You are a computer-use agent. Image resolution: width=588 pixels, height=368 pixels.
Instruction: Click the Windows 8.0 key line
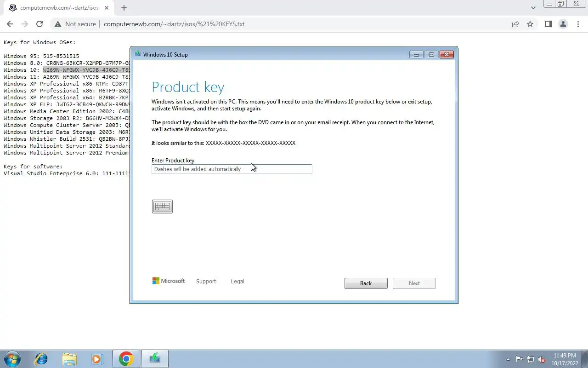click(67, 63)
